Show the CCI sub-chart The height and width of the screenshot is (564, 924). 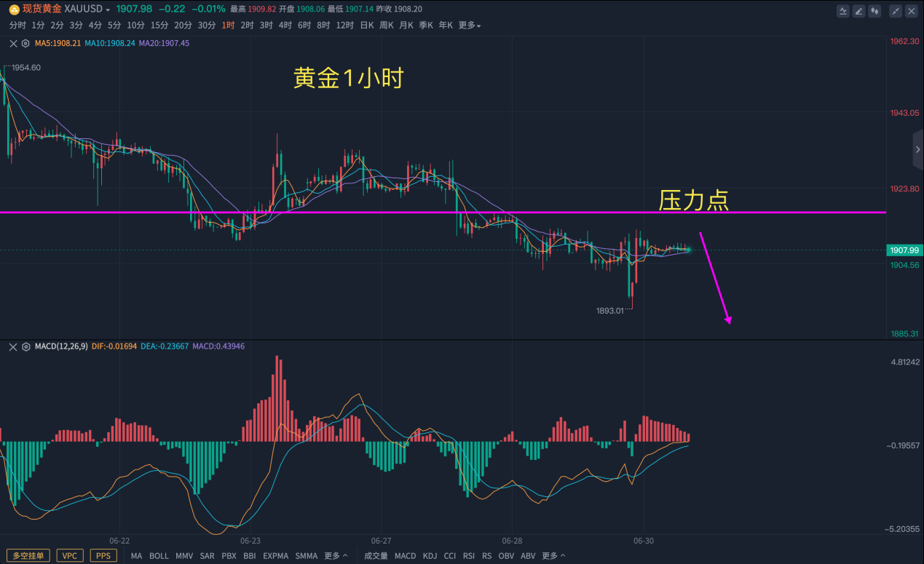tap(450, 556)
